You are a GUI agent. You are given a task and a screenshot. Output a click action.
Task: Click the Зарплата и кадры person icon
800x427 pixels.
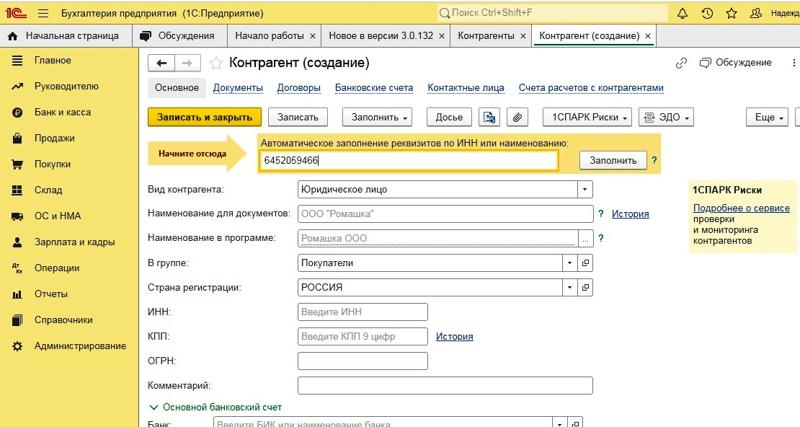[x=17, y=242]
